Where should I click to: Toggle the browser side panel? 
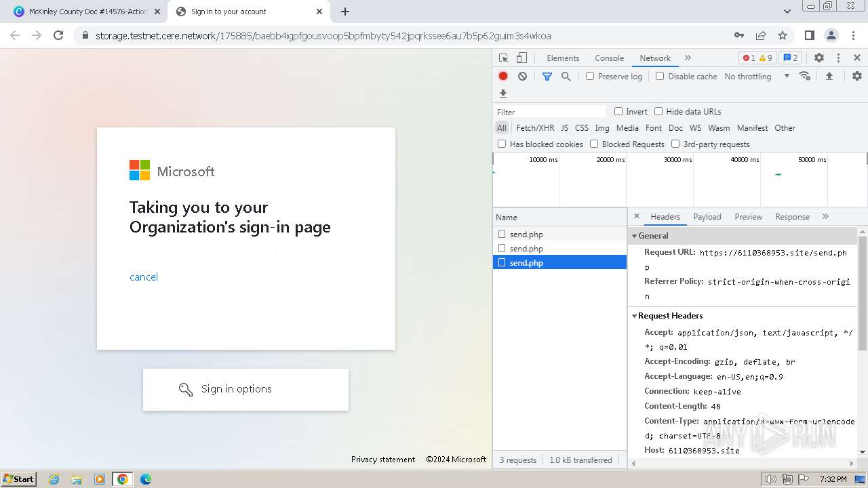(810, 36)
